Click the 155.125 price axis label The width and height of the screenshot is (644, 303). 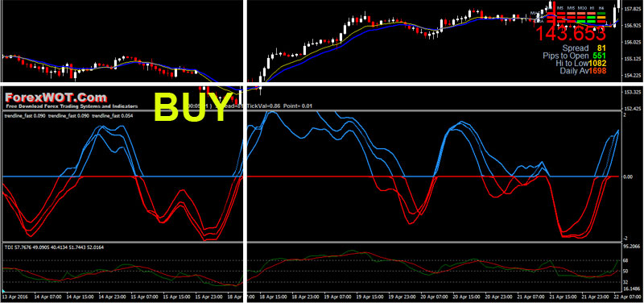click(x=633, y=59)
